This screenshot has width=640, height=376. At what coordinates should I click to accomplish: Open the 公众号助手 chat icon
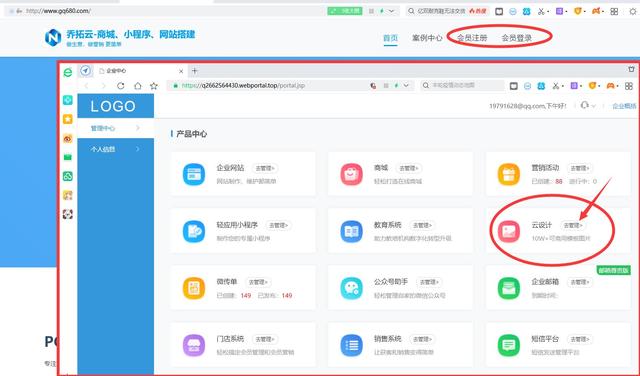[x=351, y=288]
